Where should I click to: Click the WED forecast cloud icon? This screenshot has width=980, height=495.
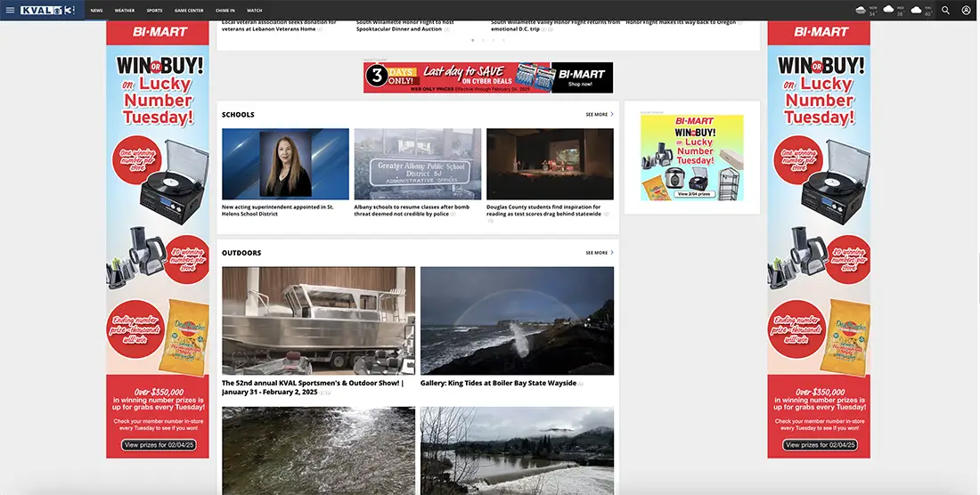coord(888,10)
